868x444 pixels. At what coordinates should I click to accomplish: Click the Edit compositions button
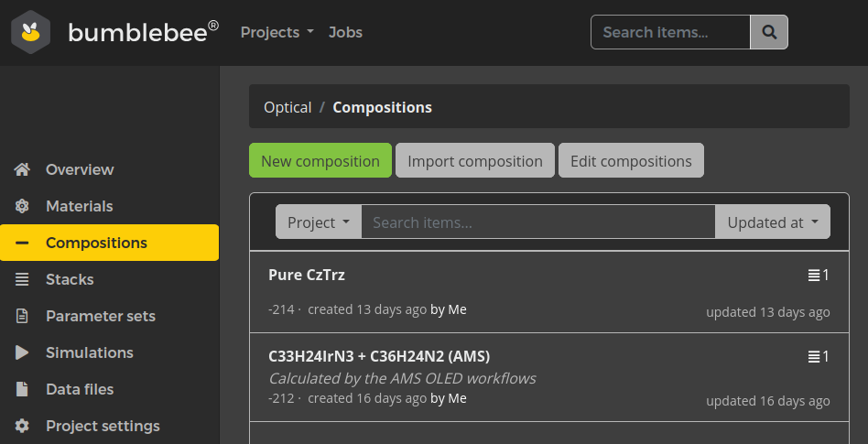click(631, 161)
